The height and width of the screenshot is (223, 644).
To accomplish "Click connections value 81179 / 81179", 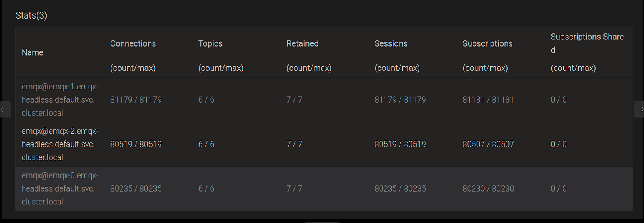I will pos(136,100).
